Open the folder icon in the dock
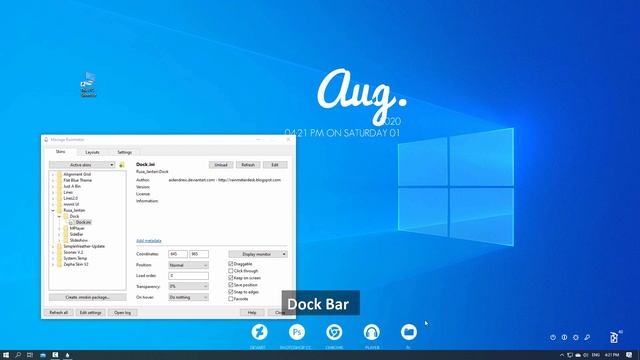Image resolution: width=640 pixels, height=360 pixels. point(409,332)
